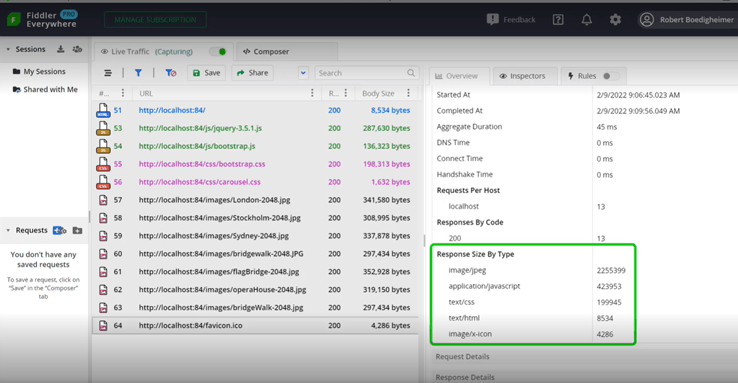The width and height of the screenshot is (738, 383).
Task: Select the favicon.ico session row
Action: click(255, 326)
